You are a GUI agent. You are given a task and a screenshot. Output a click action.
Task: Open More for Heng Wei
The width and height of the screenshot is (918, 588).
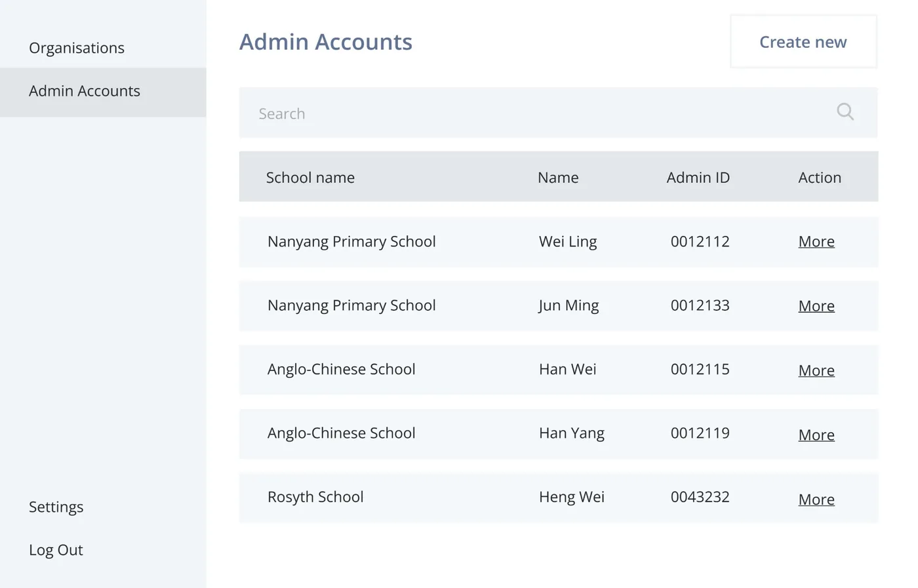(x=816, y=499)
